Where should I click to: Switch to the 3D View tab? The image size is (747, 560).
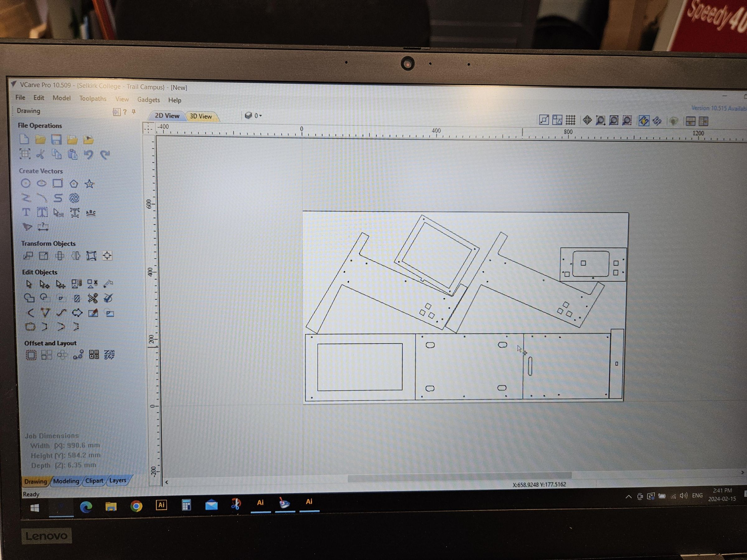tap(201, 116)
